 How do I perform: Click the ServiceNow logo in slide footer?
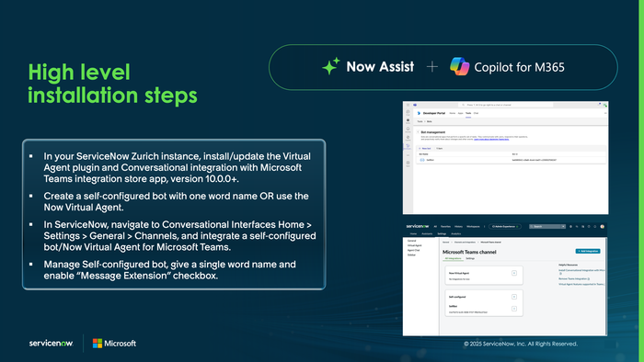tap(51, 343)
